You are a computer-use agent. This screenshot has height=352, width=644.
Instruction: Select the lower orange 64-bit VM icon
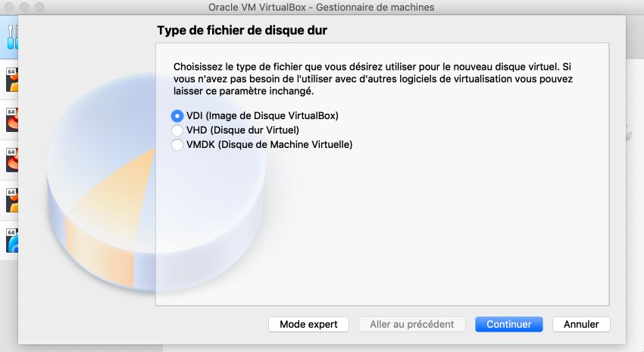(12, 200)
